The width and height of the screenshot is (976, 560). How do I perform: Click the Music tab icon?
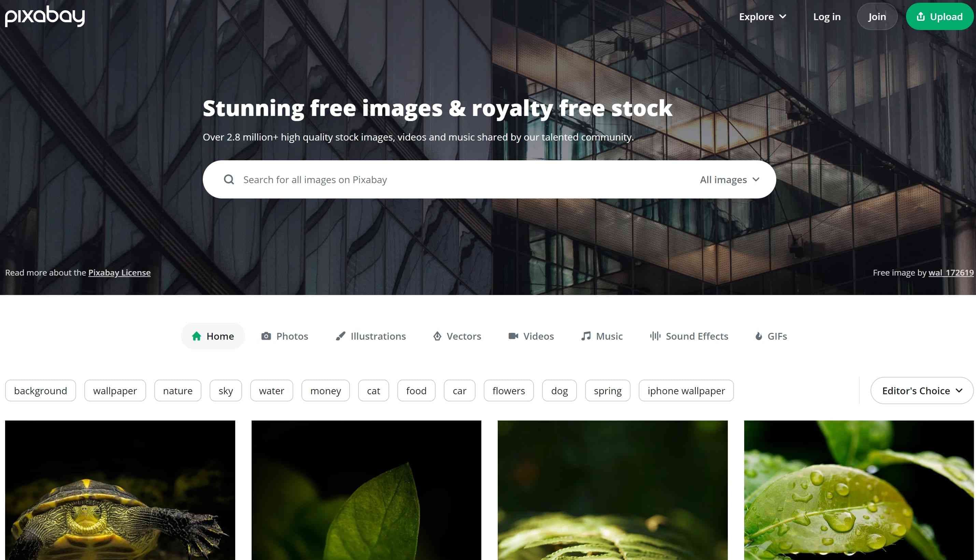coord(585,336)
